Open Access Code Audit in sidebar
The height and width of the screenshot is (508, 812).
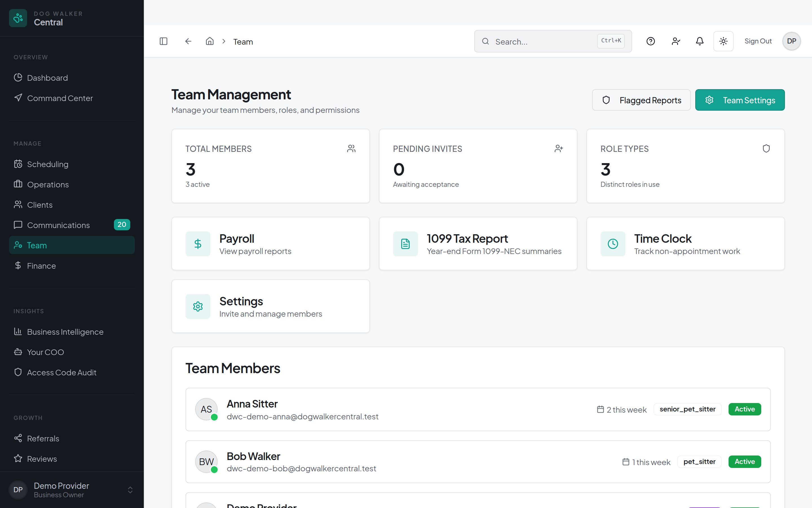click(72, 372)
